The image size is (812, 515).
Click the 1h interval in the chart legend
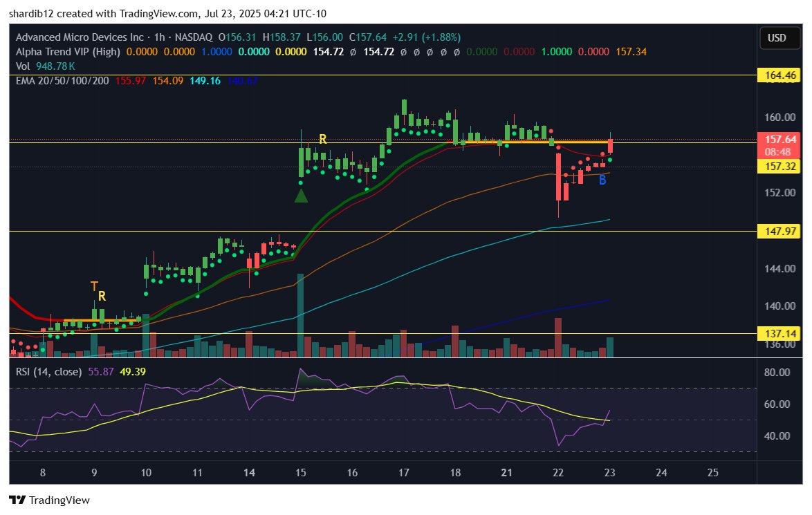point(160,37)
